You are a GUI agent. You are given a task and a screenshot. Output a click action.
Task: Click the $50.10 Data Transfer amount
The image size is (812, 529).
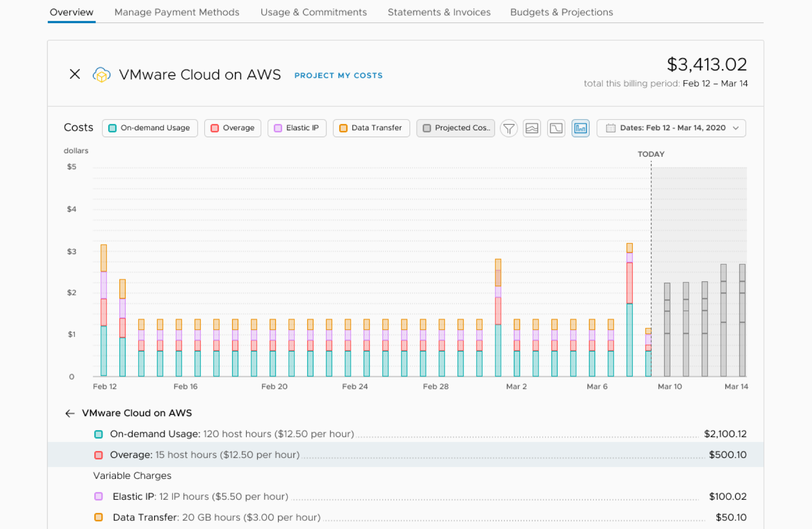(731, 517)
